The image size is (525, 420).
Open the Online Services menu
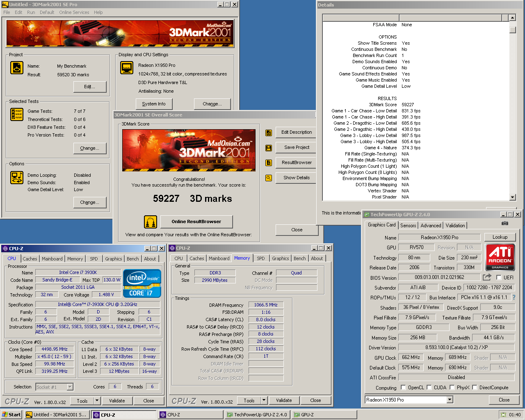pyautogui.click(x=74, y=12)
